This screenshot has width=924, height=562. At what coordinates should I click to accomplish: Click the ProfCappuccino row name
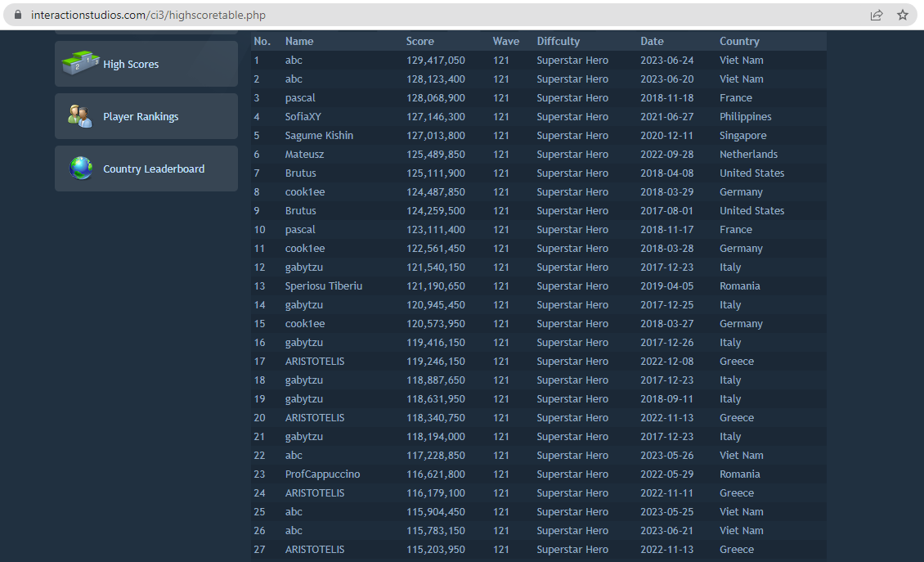tap(322, 474)
